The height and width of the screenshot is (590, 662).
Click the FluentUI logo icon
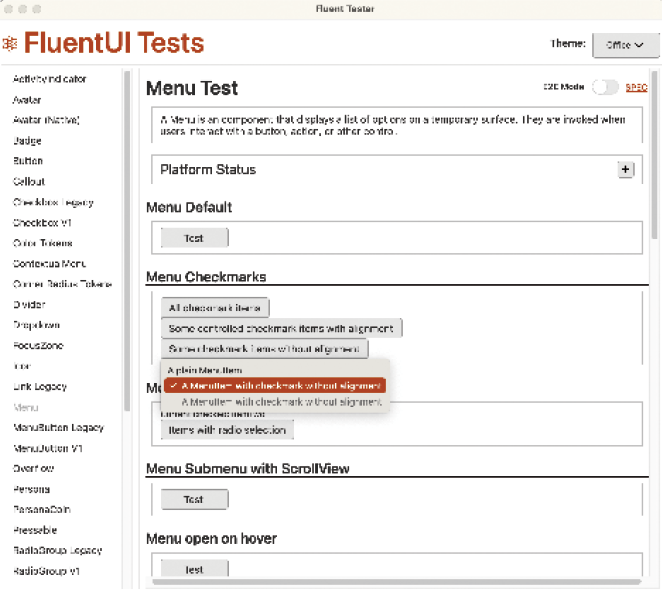[10, 43]
